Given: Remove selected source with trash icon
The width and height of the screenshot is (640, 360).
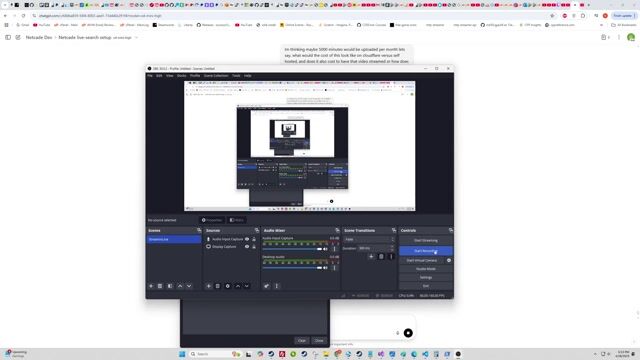Looking at the screenshot, I should (218, 286).
